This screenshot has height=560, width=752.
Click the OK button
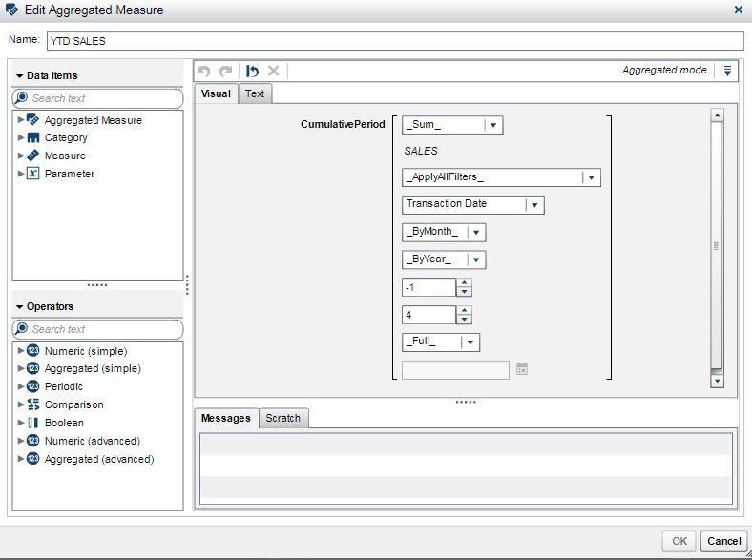679,541
